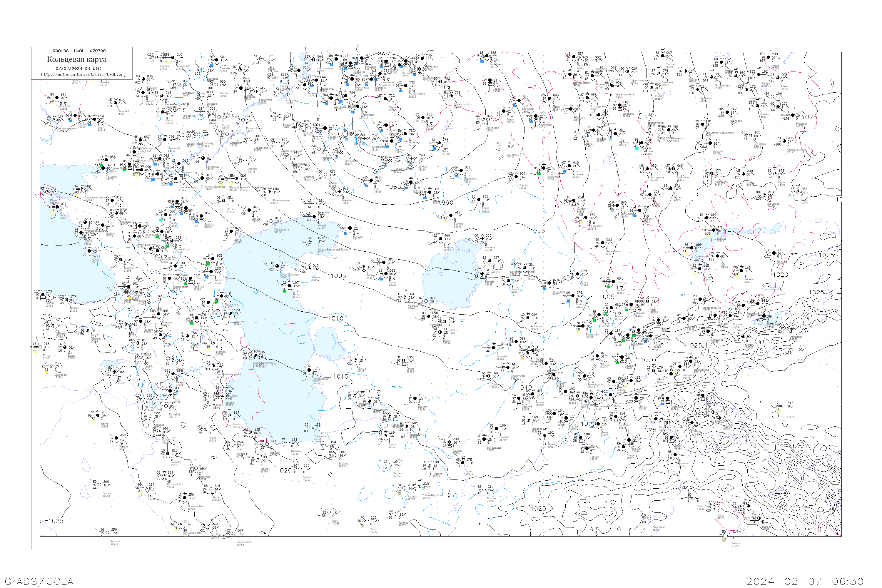Viewport: 882px width, 588px height.
Task: Click the 995 isobar pressure label
Action: click(539, 231)
